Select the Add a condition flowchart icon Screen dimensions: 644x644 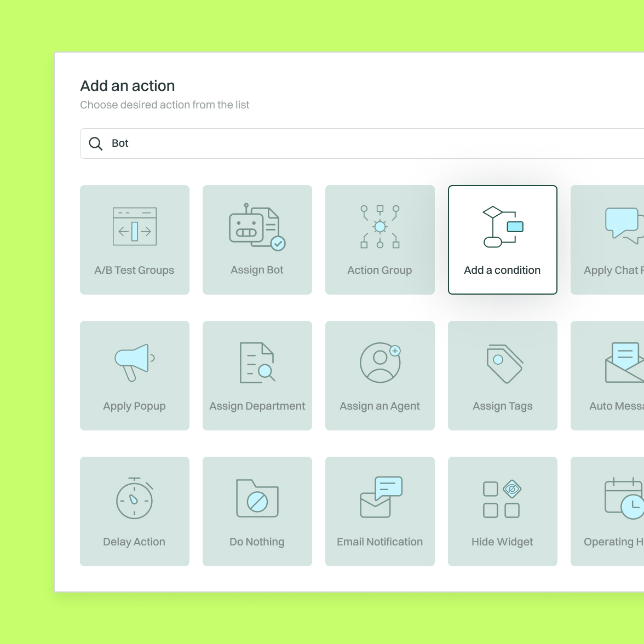coord(503,227)
